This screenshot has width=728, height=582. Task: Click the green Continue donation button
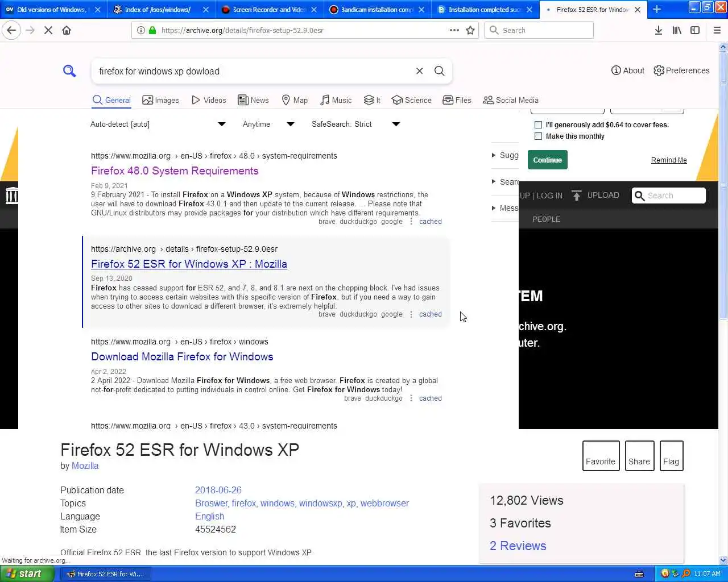547,160
